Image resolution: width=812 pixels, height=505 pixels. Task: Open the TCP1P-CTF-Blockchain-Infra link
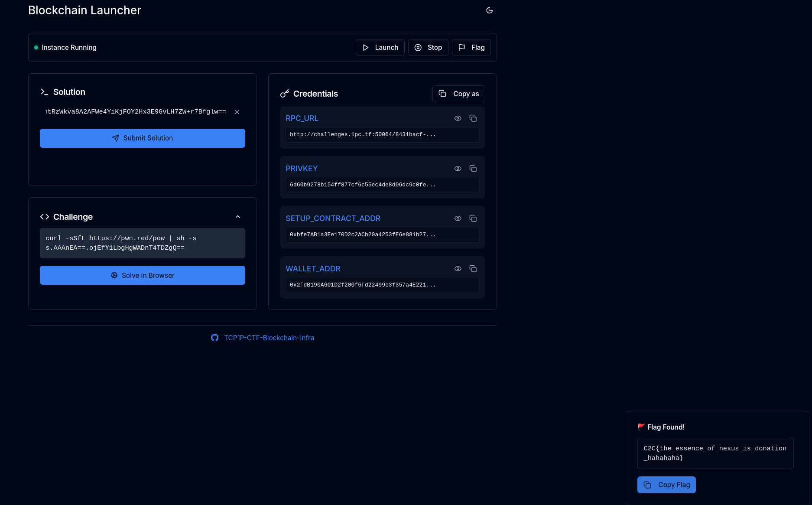(269, 338)
